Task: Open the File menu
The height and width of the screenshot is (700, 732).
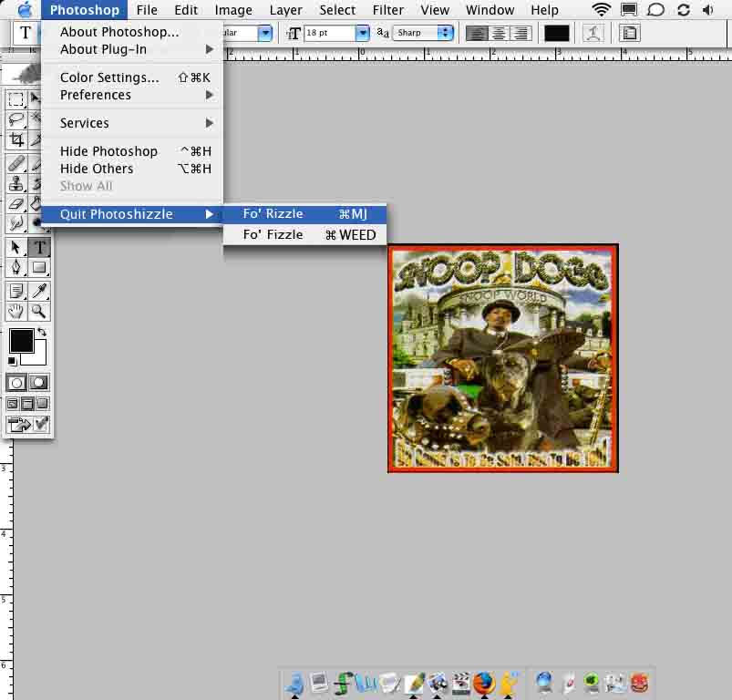Action: (147, 10)
